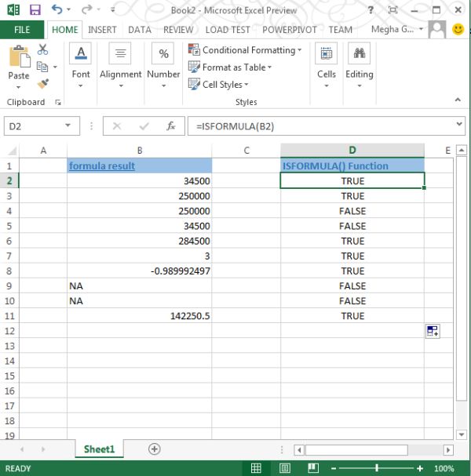Switch to the INSERT tab

(102, 30)
